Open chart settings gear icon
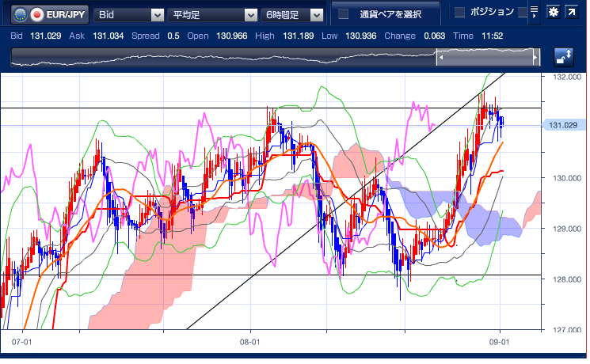Viewport: 590px width, 364px height. click(553, 12)
